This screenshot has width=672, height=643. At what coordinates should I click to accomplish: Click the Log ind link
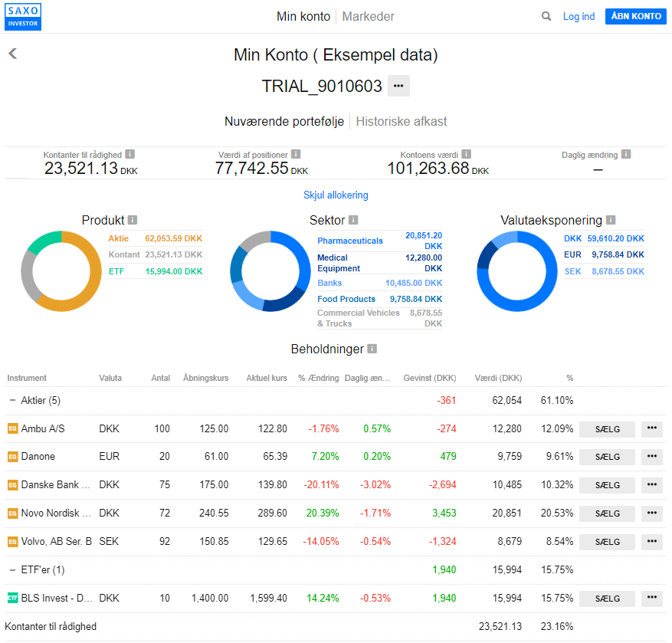click(x=579, y=16)
